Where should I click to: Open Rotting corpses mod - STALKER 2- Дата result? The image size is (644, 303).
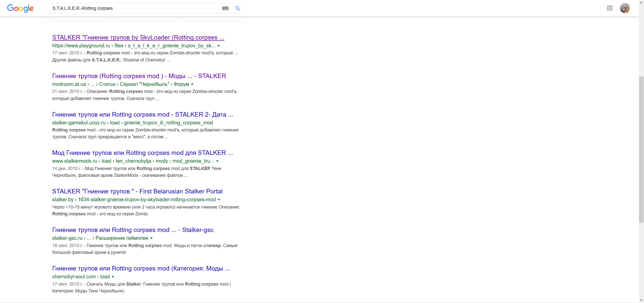click(143, 115)
